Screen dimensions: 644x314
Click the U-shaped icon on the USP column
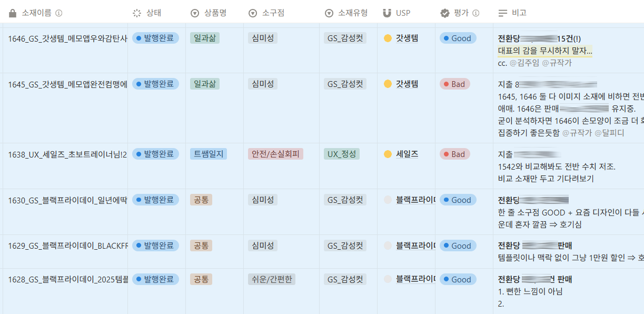click(386, 12)
